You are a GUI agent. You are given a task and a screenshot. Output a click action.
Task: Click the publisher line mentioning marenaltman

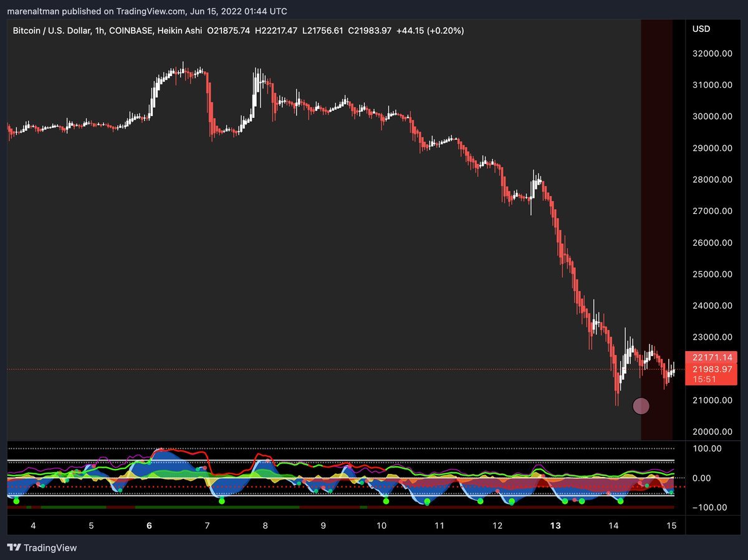(148, 11)
